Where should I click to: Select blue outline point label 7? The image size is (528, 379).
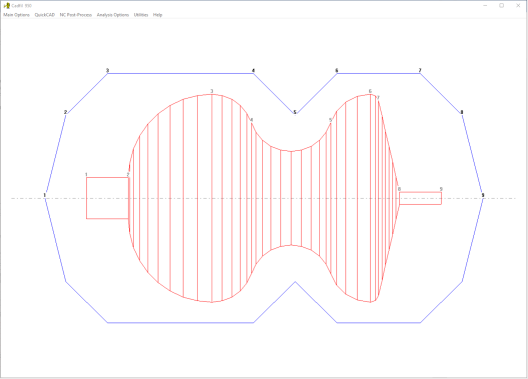tap(420, 70)
